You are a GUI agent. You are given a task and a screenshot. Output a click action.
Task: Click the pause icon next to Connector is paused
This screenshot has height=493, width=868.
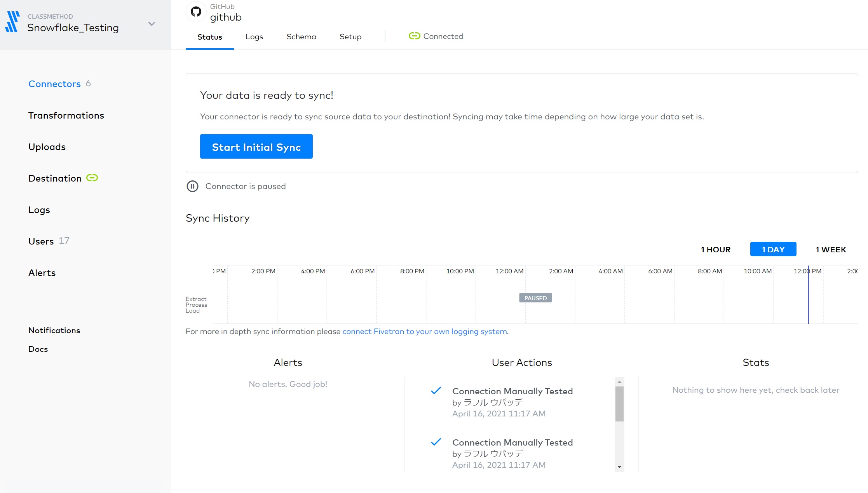[192, 186]
